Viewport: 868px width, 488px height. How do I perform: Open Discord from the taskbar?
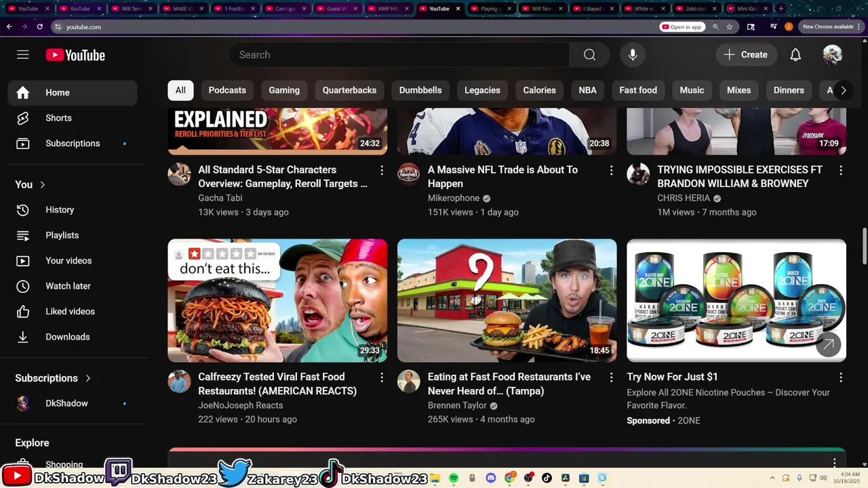click(x=491, y=478)
